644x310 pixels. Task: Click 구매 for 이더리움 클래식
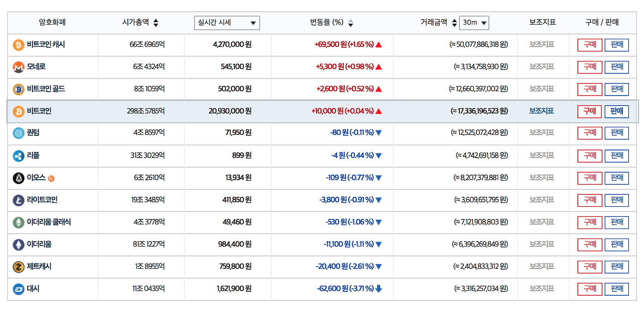pyautogui.click(x=590, y=222)
